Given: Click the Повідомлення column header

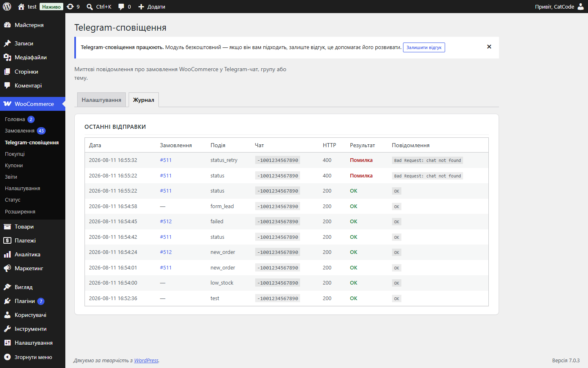Looking at the screenshot, I should [411, 145].
